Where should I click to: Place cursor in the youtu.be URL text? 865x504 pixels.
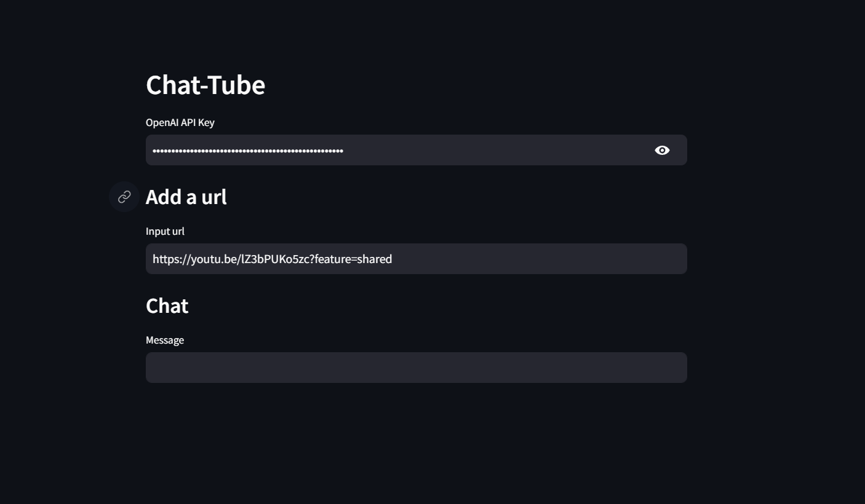pyautogui.click(x=273, y=259)
